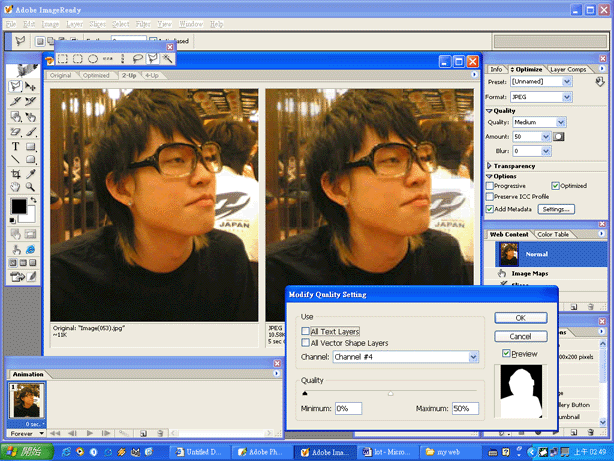Check All Vector Shape Layers
Screen dimensions: 614x461
click(x=305, y=343)
